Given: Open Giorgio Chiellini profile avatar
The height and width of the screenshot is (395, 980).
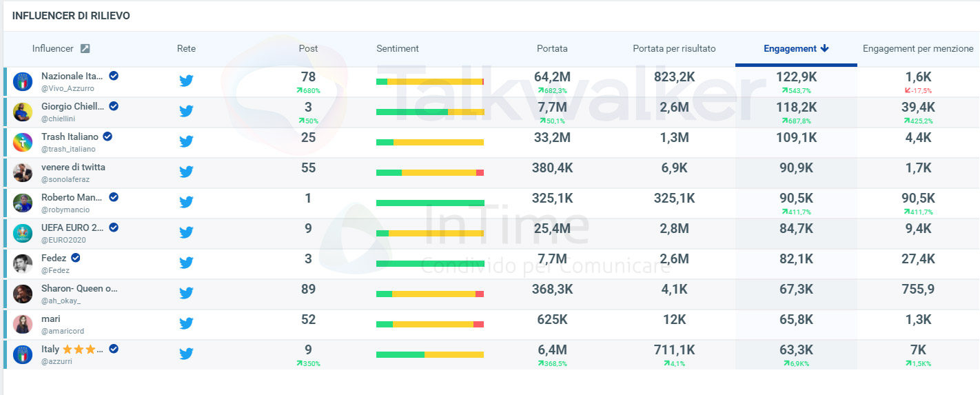Looking at the screenshot, I should tap(23, 112).
